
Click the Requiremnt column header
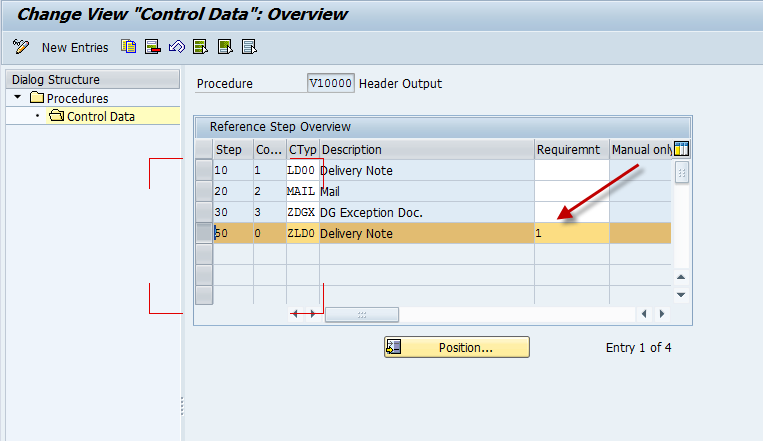coord(572,149)
